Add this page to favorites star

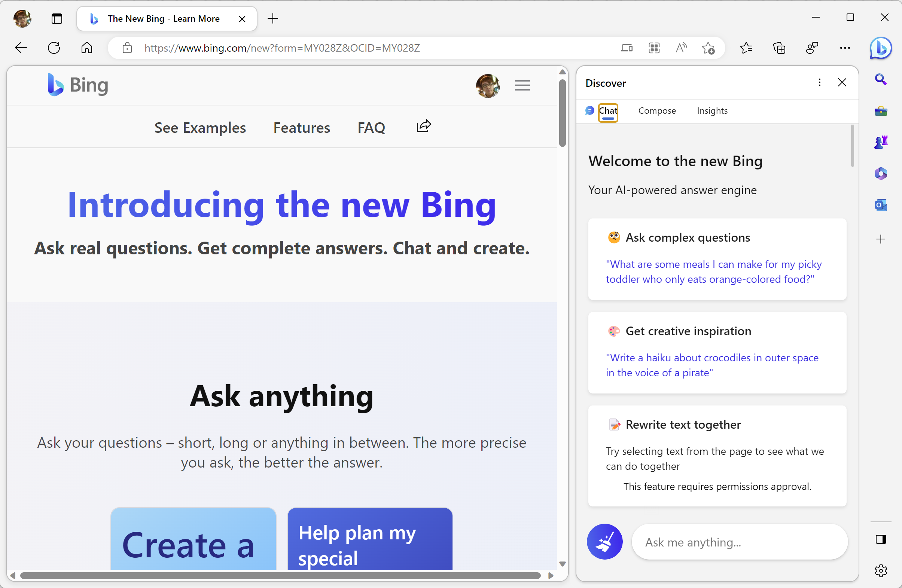[708, 48]
